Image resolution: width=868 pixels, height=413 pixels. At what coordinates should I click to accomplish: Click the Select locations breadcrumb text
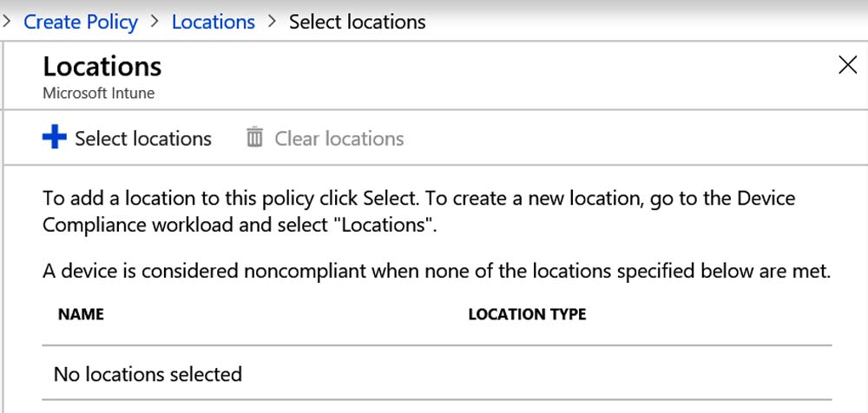click(x=357, y=23)
